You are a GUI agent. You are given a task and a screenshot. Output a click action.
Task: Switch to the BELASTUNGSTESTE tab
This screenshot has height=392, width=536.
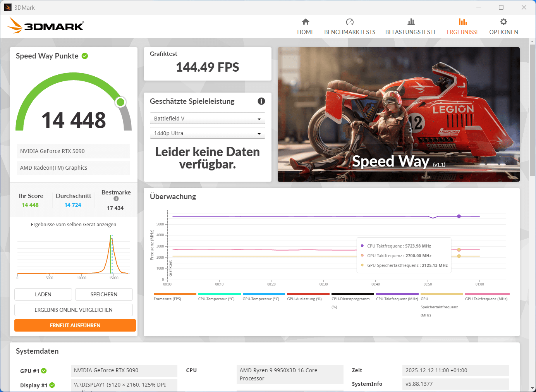[411, 26]
